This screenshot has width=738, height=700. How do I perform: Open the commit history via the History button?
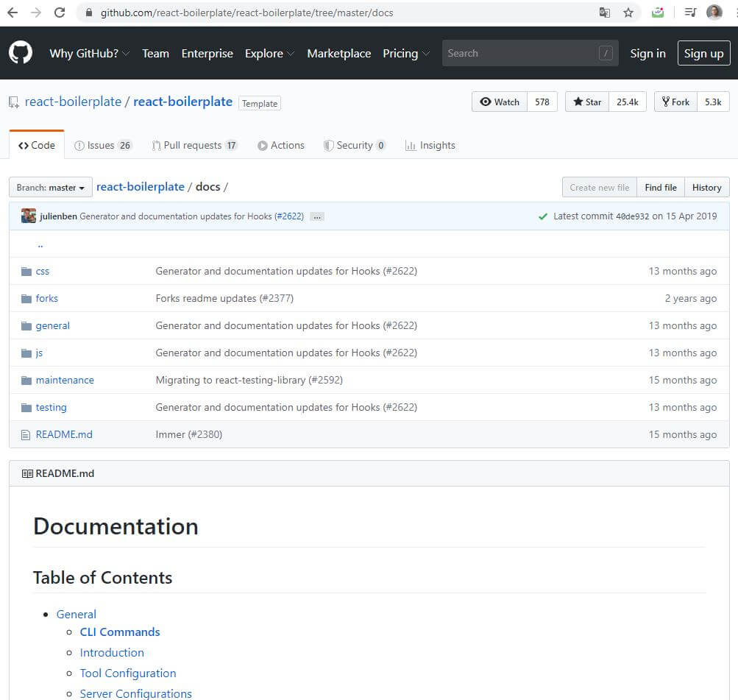coord(705,187)
